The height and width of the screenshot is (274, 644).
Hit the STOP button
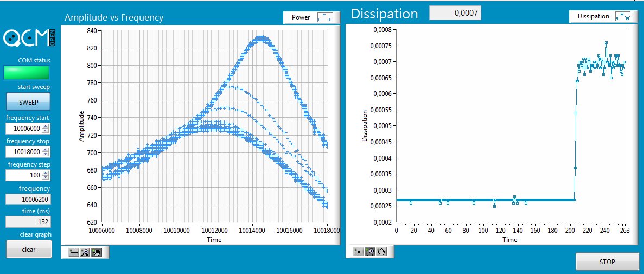(x=607, y=262)
